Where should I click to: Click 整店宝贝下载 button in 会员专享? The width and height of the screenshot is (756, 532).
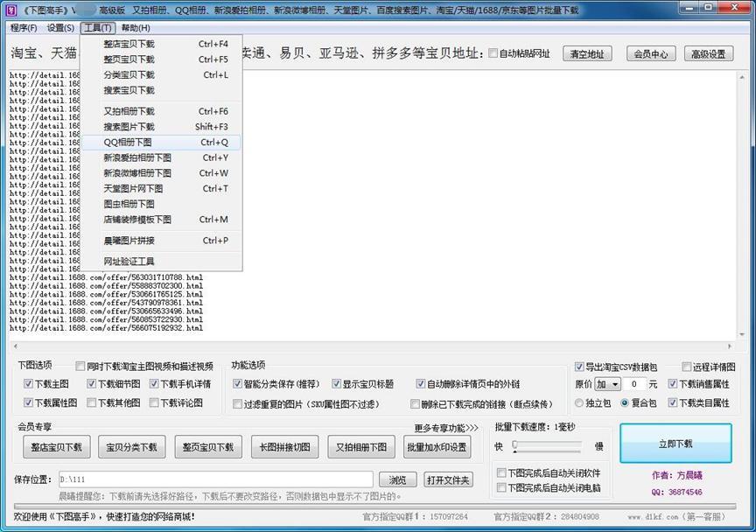[56, 447]
